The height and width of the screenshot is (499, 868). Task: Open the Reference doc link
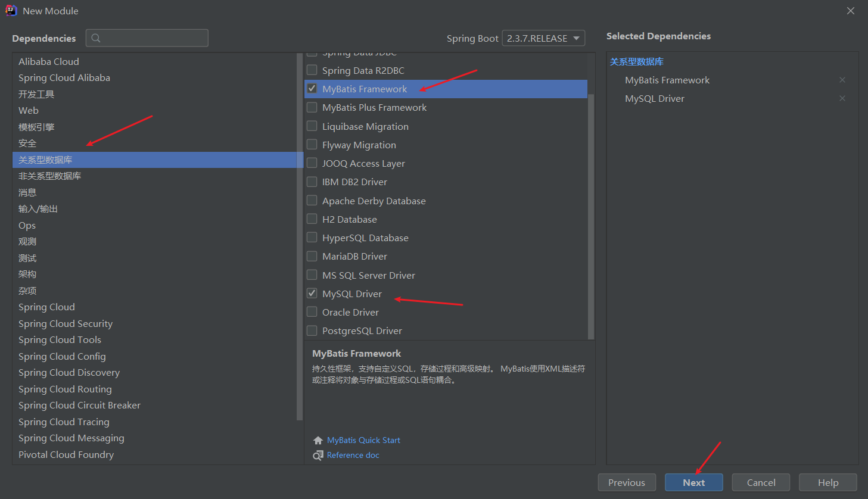tap(353, 455)
